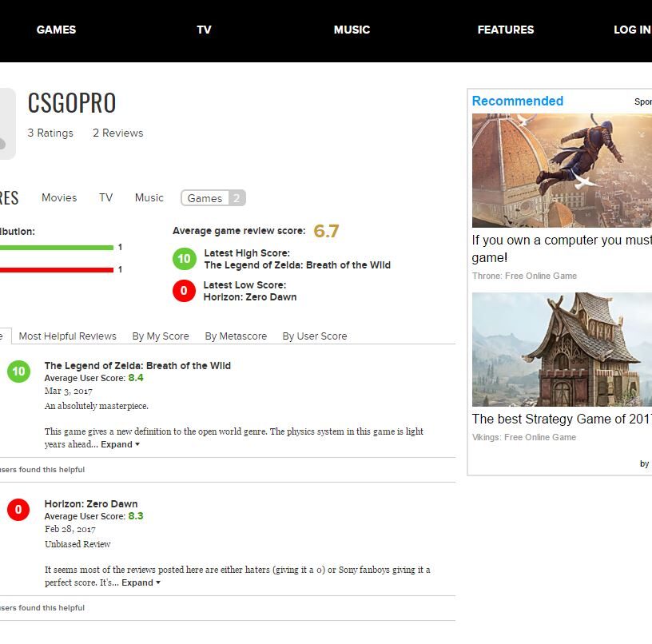Click the Recommended sidebar heading

[x=518, y=101]
